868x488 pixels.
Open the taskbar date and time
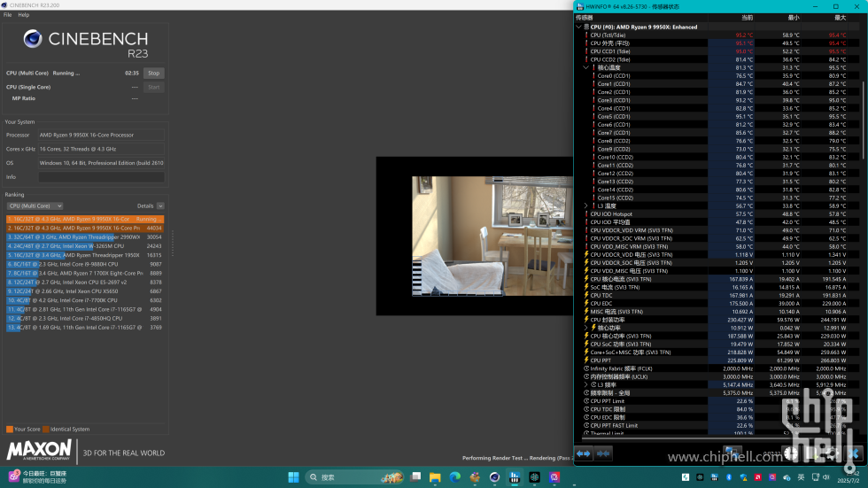(x=849, y=477)
